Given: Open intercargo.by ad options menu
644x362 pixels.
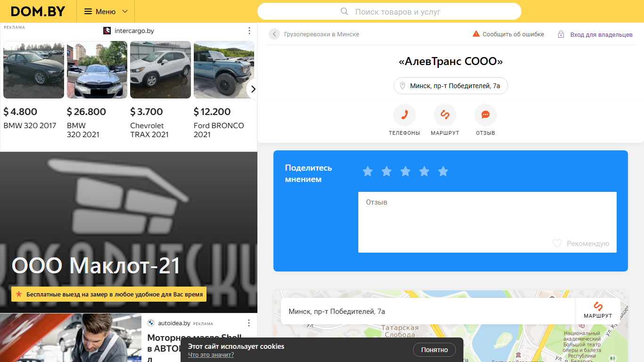Looking at the screenshot, I should (249, 31).
